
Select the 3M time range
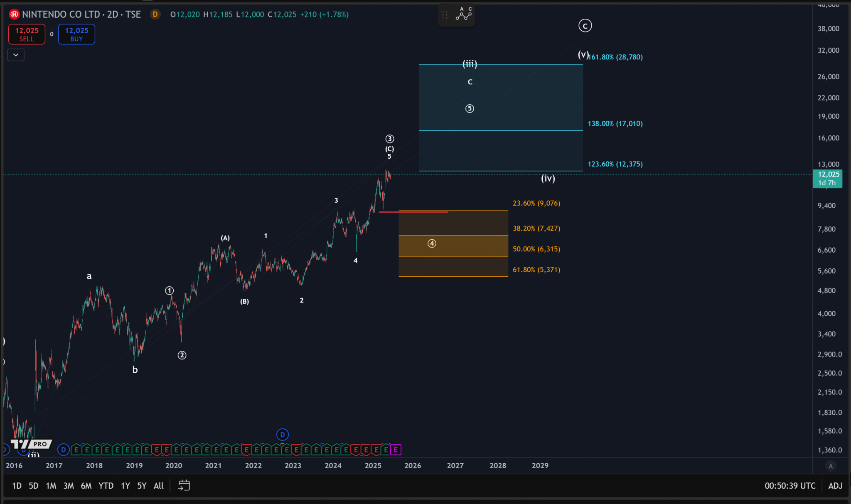[x=69, y=486]
